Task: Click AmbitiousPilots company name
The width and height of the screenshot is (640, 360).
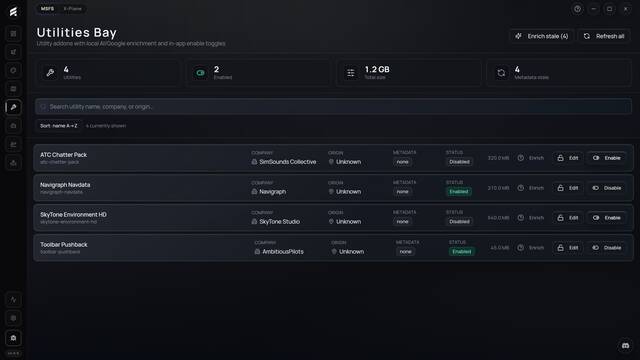Action: (283, 251)
